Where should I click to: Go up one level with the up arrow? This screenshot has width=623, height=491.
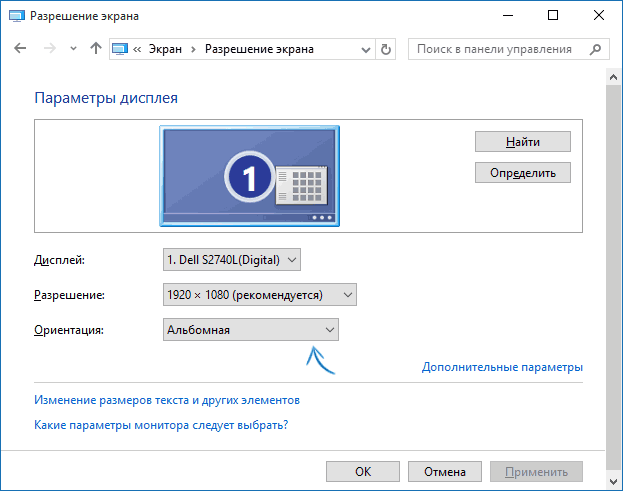(x=95, y=49)
